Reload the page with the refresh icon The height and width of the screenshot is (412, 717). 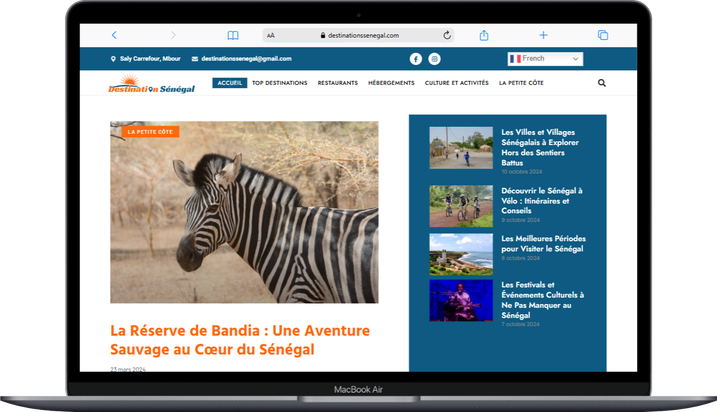(447, 35)
